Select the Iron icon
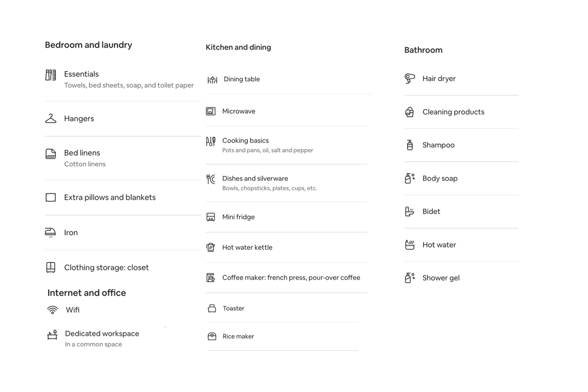588x392 pixels. [50, 233]
